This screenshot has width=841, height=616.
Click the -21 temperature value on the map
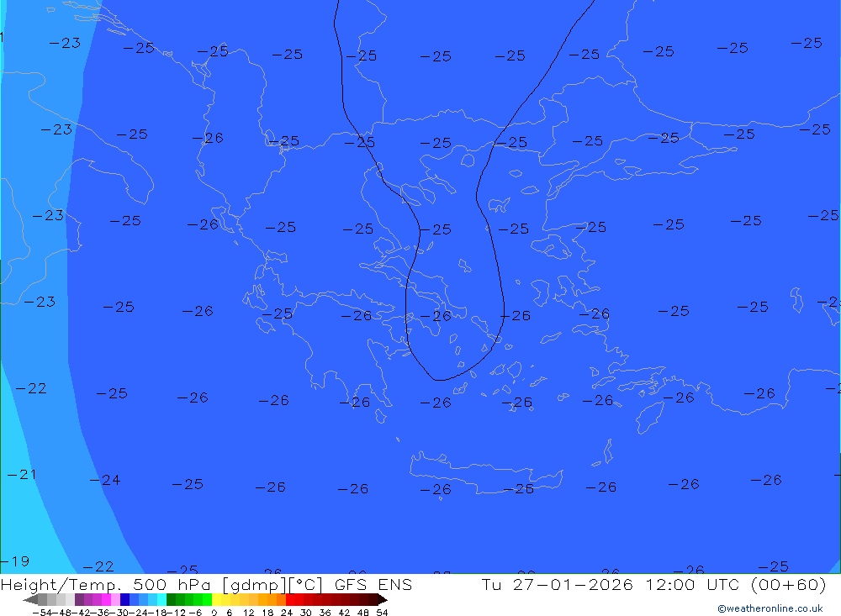[x=22, y=475]
